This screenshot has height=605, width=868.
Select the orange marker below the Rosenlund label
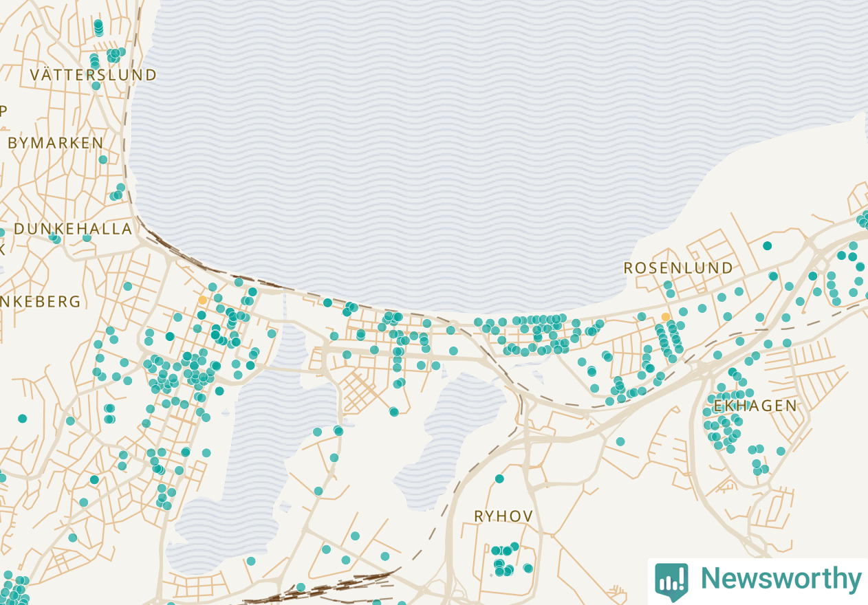click(x=665, y=317)
